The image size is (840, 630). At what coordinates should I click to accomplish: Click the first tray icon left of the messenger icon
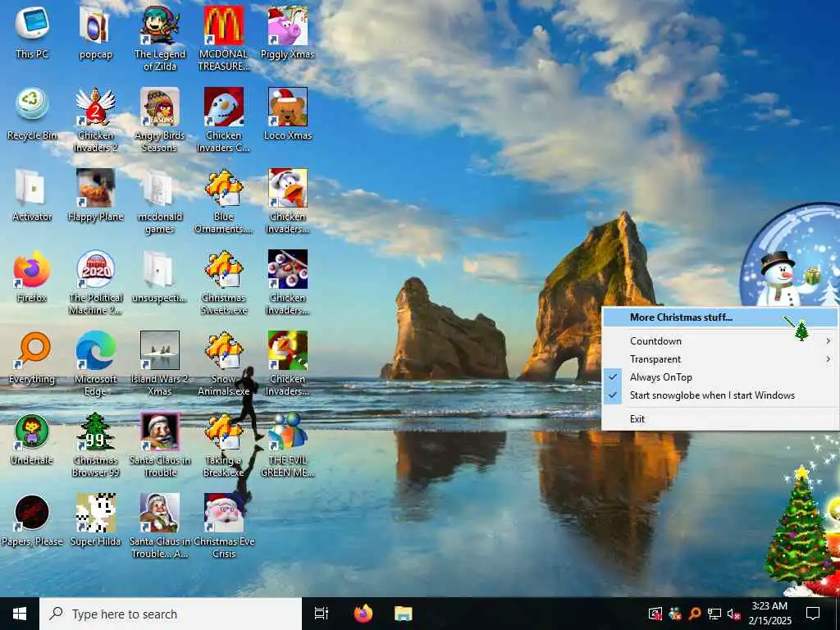pos(655,614)
